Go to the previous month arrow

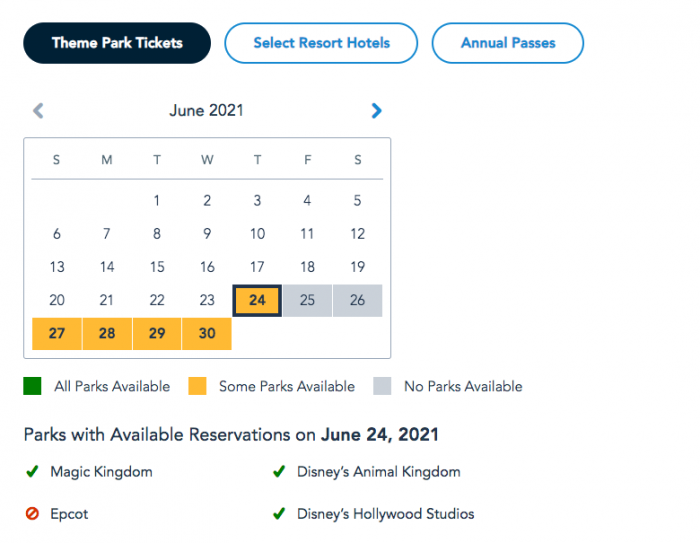pyautogui.click(x=38, y=111)
